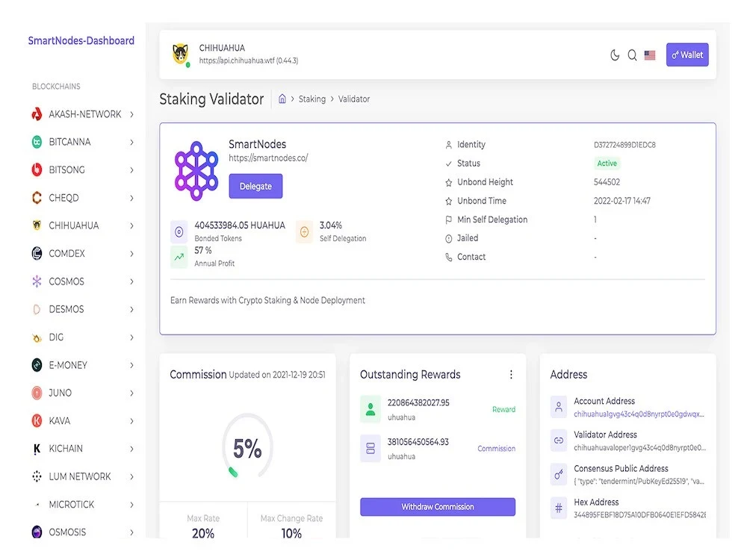
Task: Click the 5% commission gauge
Action: coord(247,447)
